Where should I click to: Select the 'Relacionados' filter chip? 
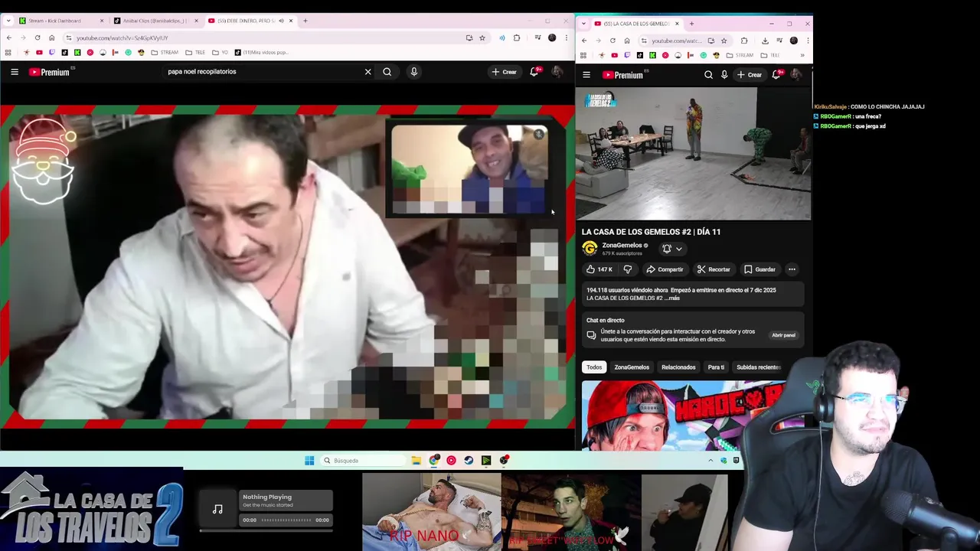(678, 367)
